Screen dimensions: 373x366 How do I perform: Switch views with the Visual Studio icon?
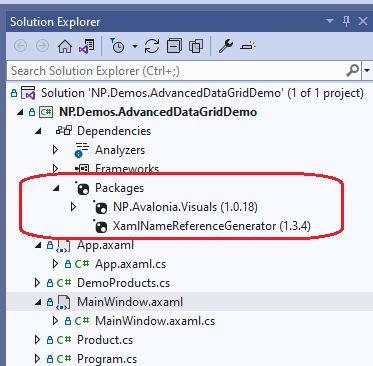[87, 46]
